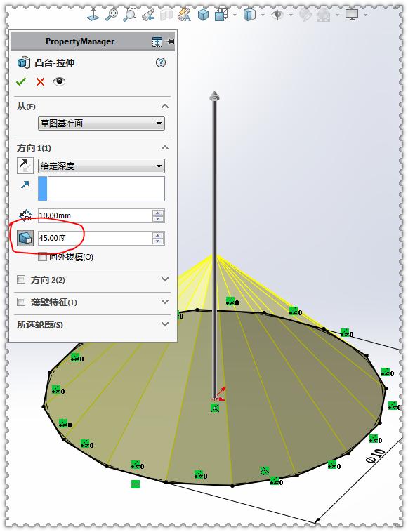Collapse the 从(F) section chevron
The width and height of the screenshot is (408, 532).
(x=165, y=106)
